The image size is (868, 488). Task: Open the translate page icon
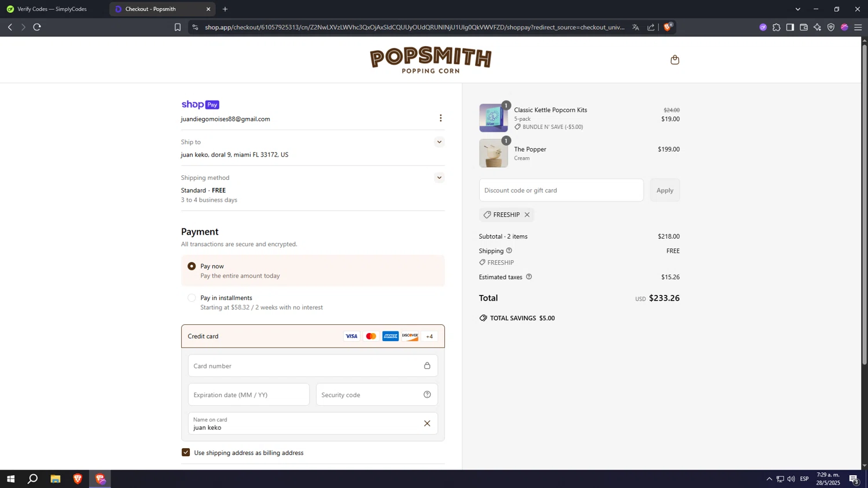(x=635, y=27)
